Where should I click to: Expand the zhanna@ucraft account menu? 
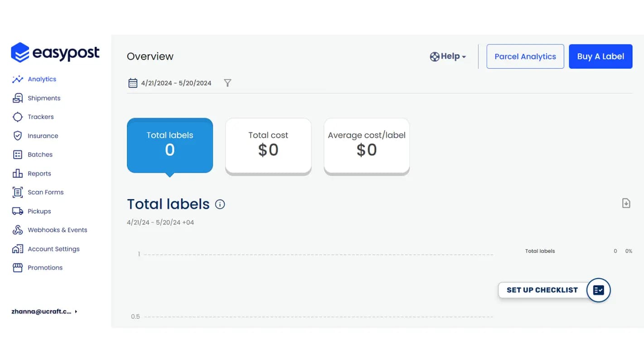click(44, 311)
